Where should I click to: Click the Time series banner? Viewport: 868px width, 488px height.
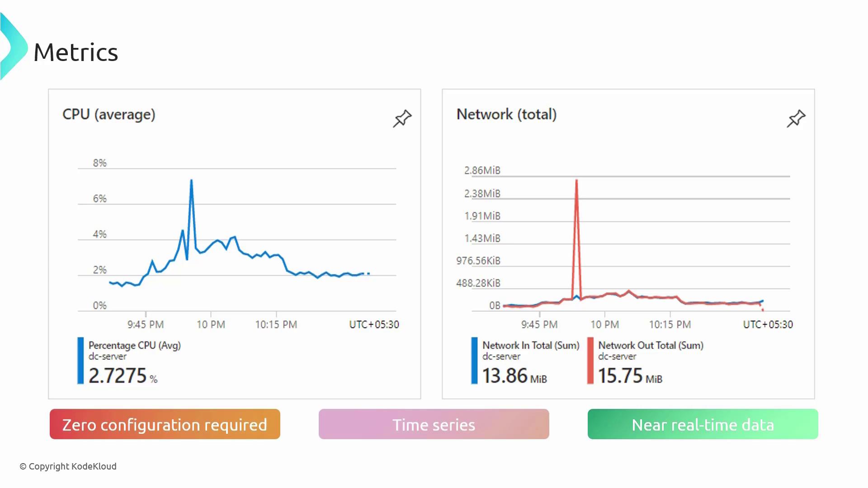(434, 424)
